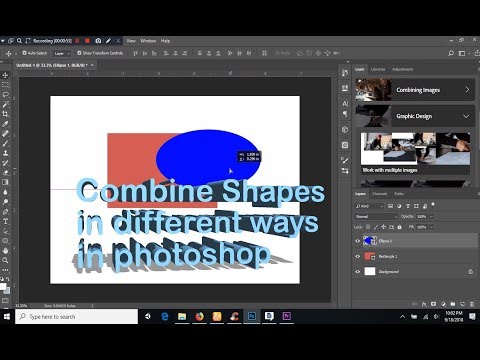Collapse the Graphic Design section
Image resolution: width=480 pixels, height=360 pixels.
(466, 116)
